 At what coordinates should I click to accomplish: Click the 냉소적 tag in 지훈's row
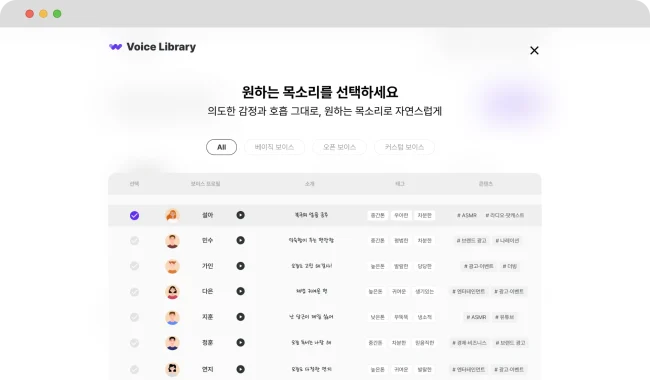(424, 317)
